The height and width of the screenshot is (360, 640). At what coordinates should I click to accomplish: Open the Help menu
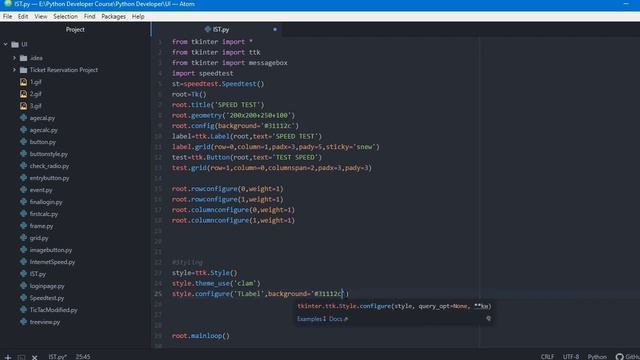point(138,16)
